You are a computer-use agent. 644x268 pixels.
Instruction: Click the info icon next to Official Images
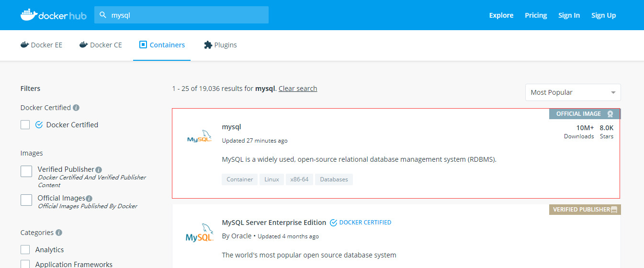click(x=89, y=198)
